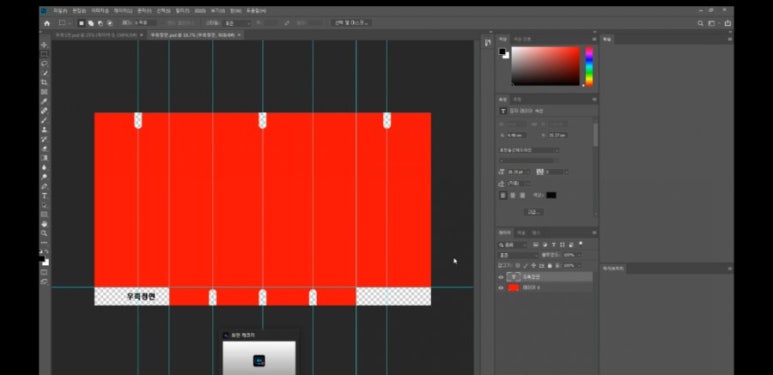Select the Hand tool
The image size is (773, 375).
click(x=44, y=224)
